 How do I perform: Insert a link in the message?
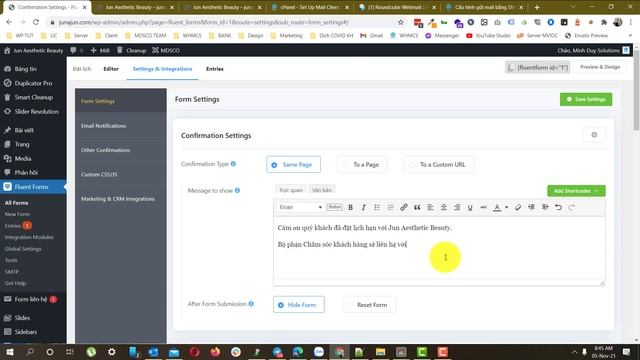pyautogui.click(x=404, y=207)
